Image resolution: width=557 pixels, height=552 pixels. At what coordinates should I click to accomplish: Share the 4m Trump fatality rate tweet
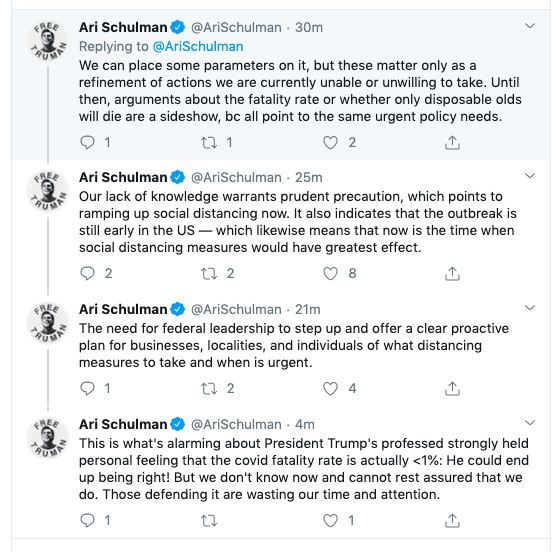click(452, 520)
